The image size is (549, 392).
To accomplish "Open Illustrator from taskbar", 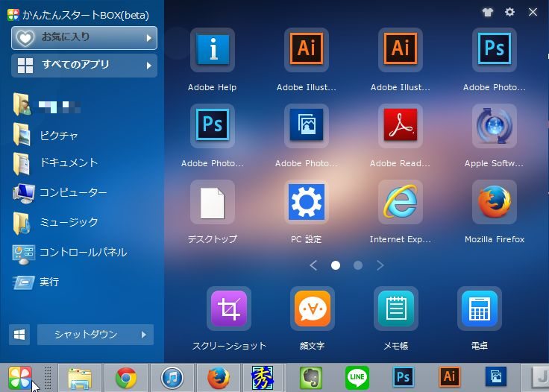I will coord(450,377).
